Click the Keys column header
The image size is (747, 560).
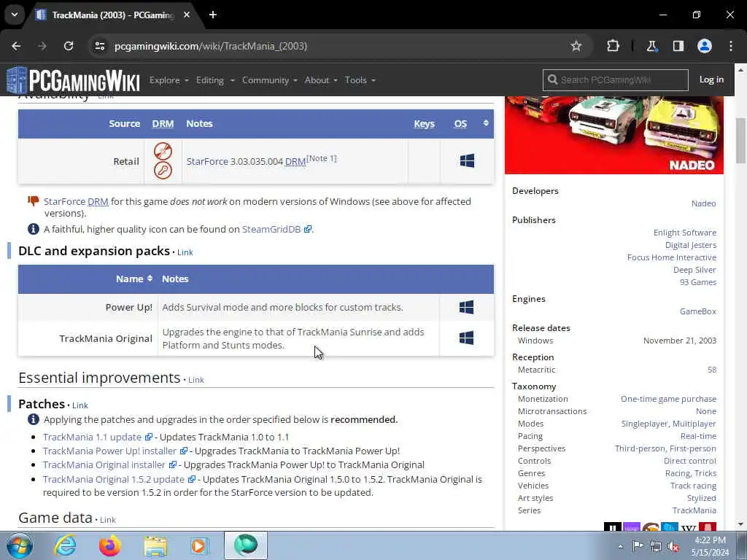pos(424,123)
